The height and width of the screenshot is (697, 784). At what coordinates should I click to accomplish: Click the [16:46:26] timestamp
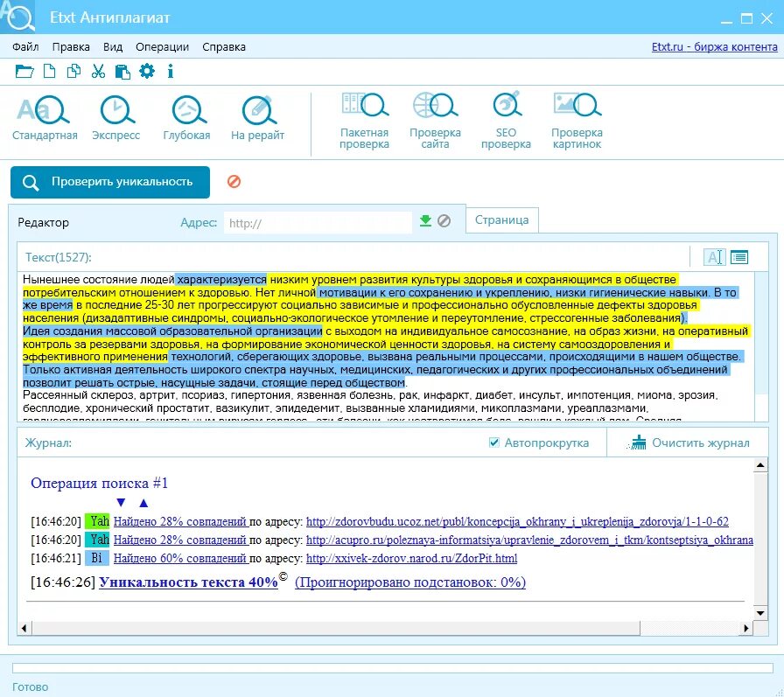pyautogui.click(x=63, y=582)
